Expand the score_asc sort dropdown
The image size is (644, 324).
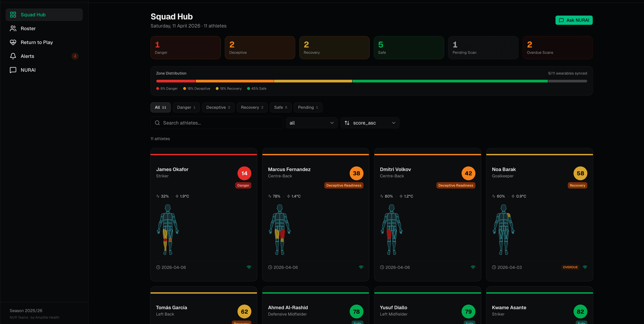point(370,123)
